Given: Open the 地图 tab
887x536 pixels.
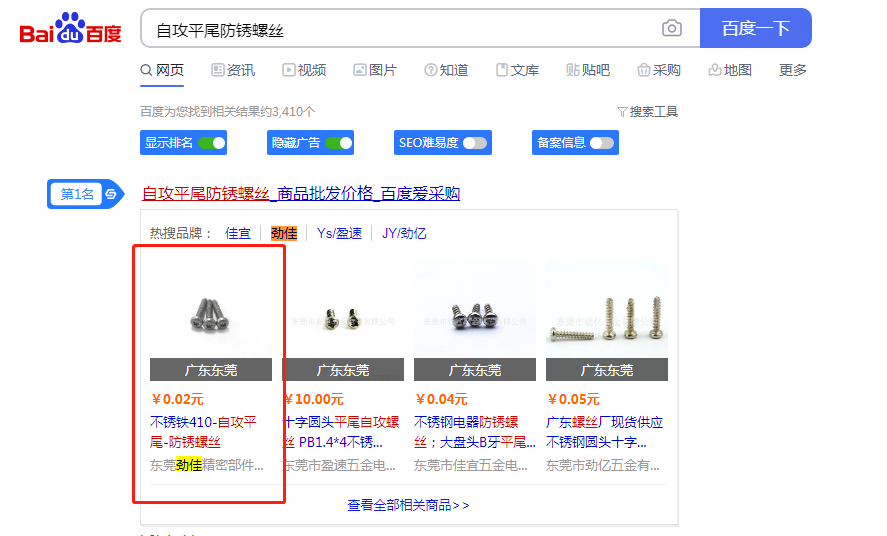Looking at the screenshot, I should click(730, 70).
